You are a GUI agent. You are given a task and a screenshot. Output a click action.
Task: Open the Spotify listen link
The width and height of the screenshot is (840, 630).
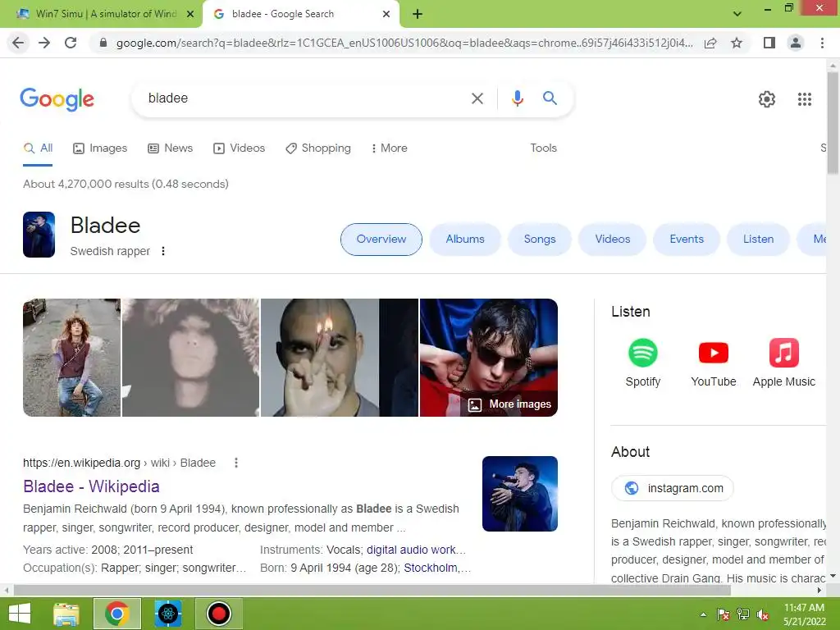coord(642,363)
